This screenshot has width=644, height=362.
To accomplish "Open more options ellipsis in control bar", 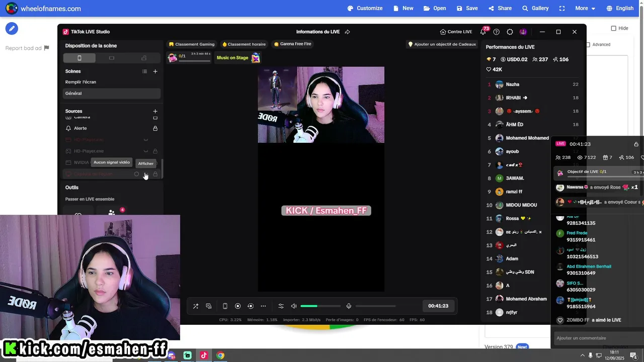I will point(263,306).
